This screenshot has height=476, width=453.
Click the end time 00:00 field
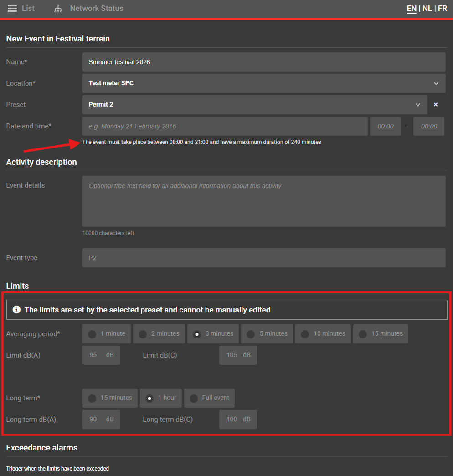click(x=428, y=126)
